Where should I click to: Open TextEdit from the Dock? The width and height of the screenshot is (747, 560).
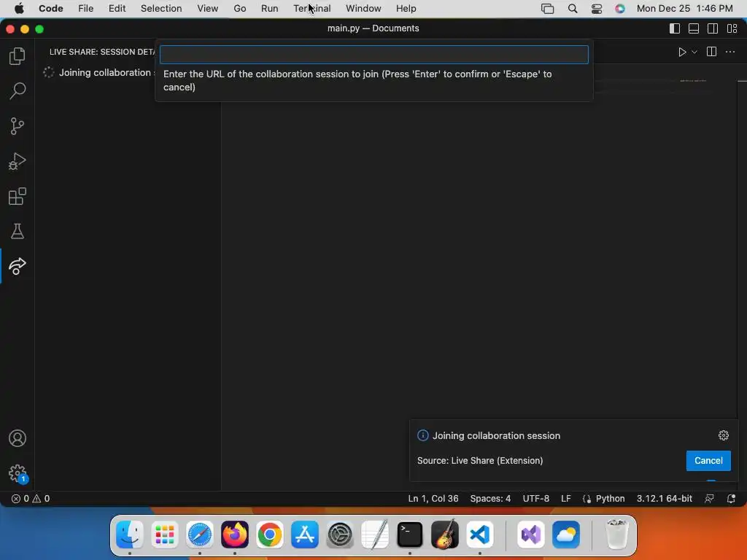pos(374,534)
